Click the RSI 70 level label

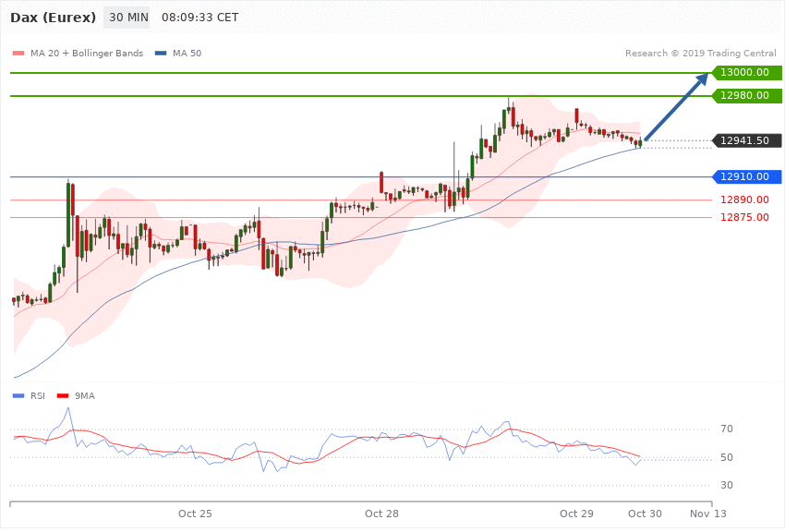click(x=727, y=429)
